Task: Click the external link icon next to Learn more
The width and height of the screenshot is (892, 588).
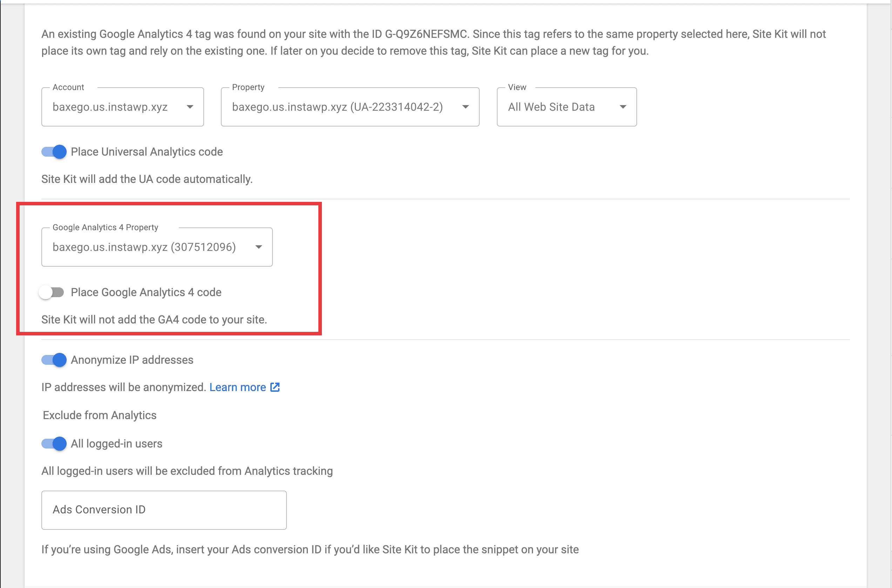Action: click(274, 387)
